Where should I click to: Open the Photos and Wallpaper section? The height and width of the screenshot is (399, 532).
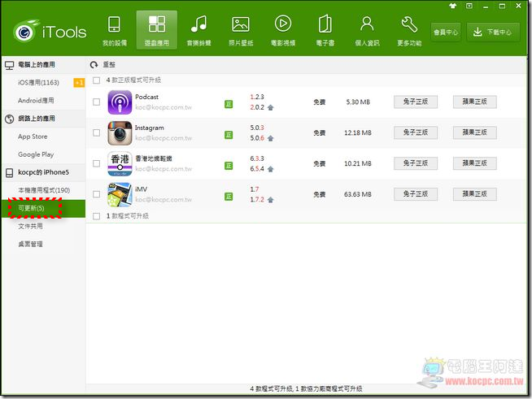(241, 30)
